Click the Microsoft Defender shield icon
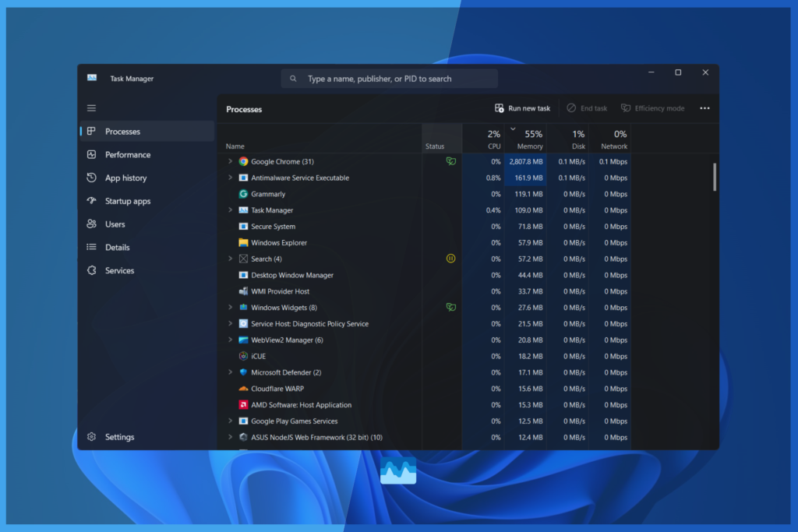This screenshot has height=532, width=798. (243, 372)
